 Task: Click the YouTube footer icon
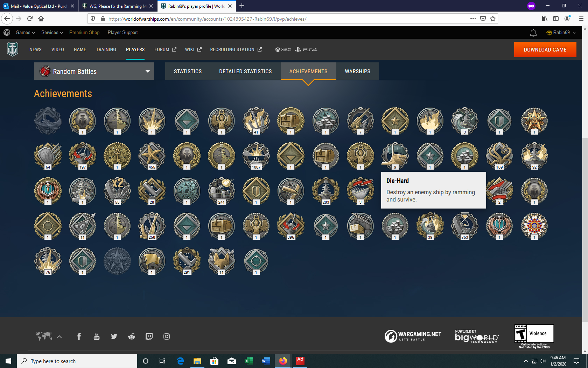pyautogui.click(x=97, y=336)
